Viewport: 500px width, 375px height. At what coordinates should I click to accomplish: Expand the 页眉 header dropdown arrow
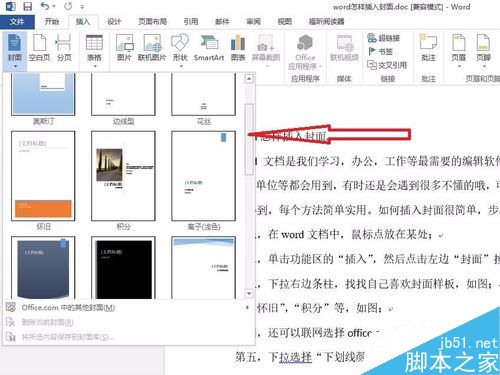[459, 66]
